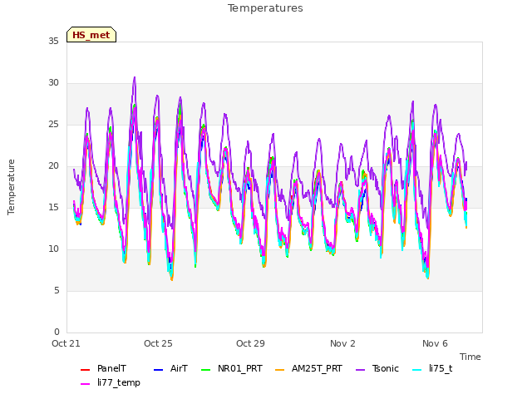Toggle Tsonic series in legend
Viewport: 532px width, 399px height.
tap(377, 369)
